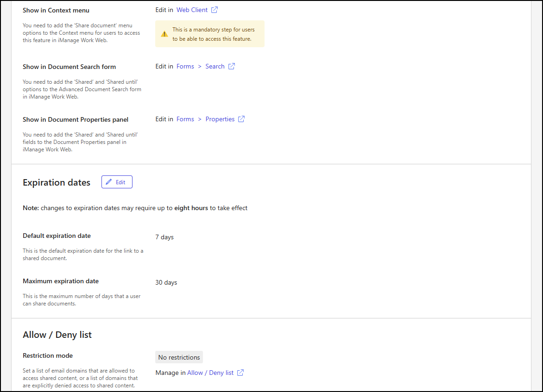
Task: Click the yellow warning triangle icon
Action: coord(164,33)
